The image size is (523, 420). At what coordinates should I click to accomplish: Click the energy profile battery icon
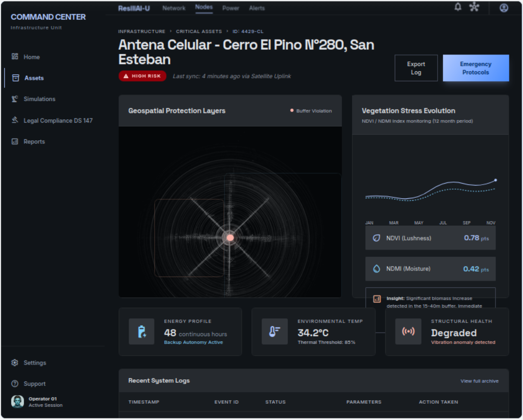coord(141,332)
